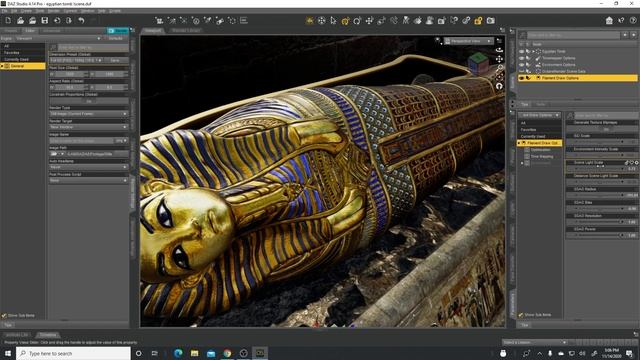Toggle visibility eye for Egyptian Tomb node

pos(522,51)
